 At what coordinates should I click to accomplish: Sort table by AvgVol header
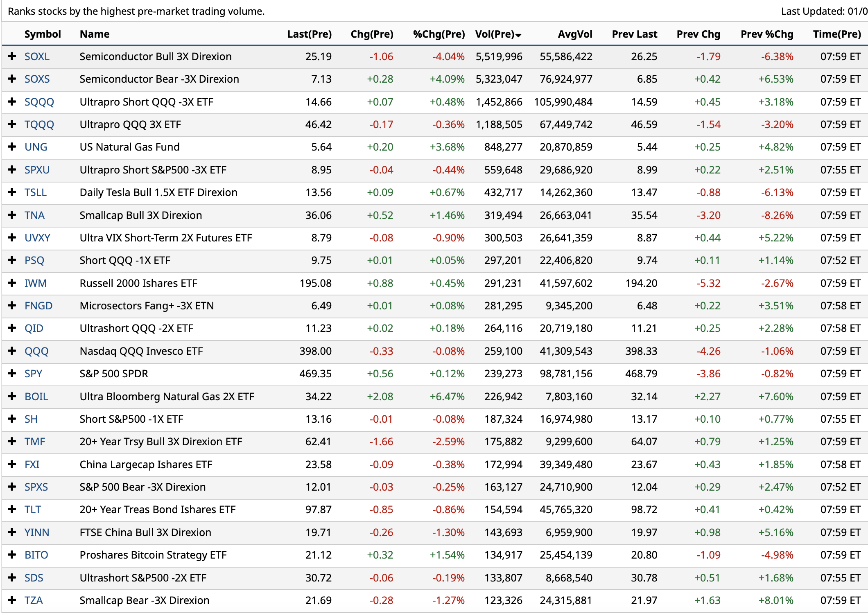(x=574, y=34)
